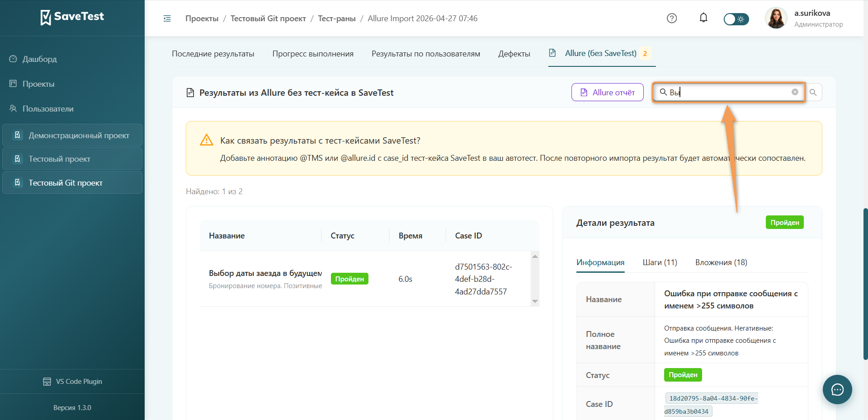Open the VS Code Plugin link
868x420 pixels.
[x=72, y=382]
